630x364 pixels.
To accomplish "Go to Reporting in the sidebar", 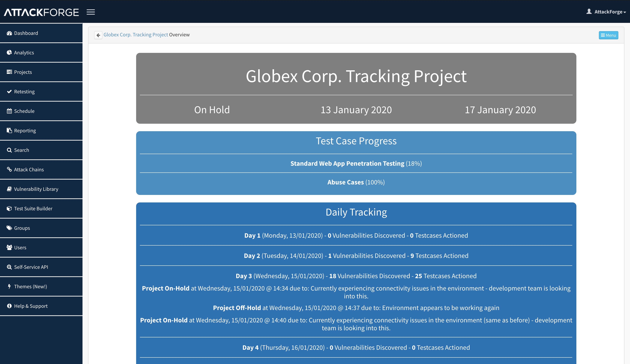I will coord(25,130).
